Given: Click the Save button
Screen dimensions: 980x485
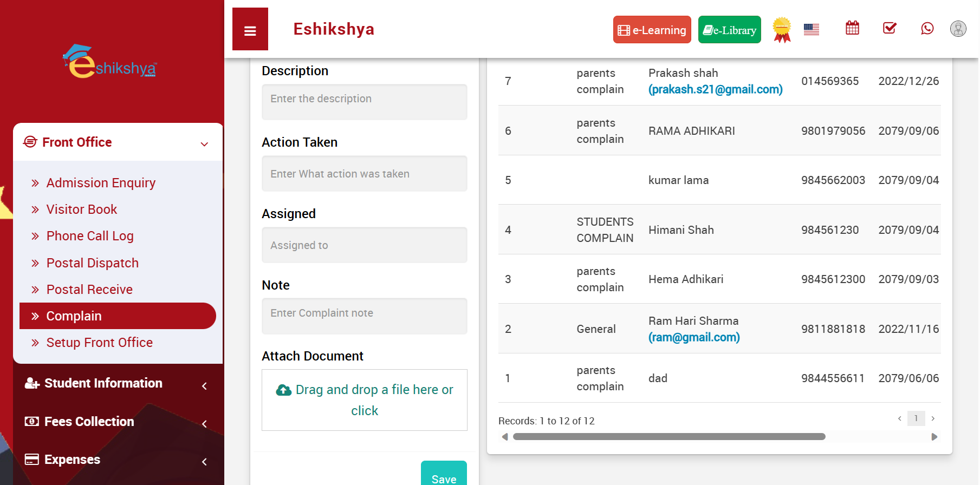Looking at the screenshot, I should tap(443, 476).
